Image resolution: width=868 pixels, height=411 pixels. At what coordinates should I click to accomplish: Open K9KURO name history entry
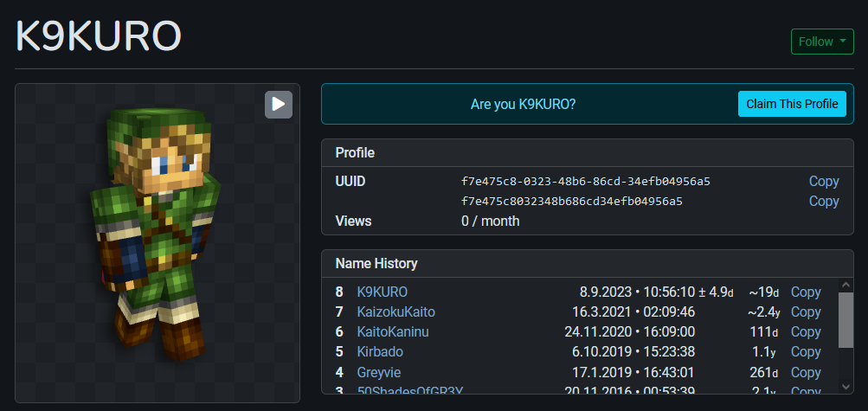tap(383, 292)
